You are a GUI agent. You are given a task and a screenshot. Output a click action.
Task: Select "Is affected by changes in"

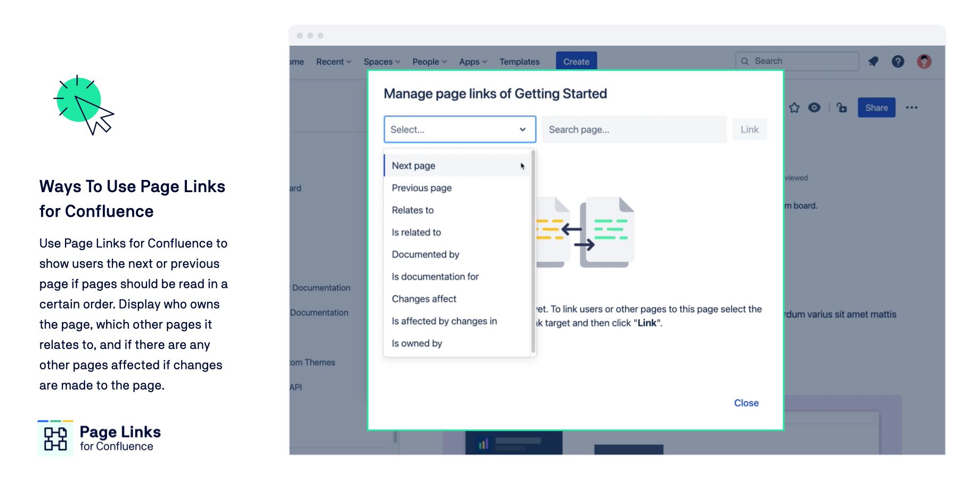(457, 321)
